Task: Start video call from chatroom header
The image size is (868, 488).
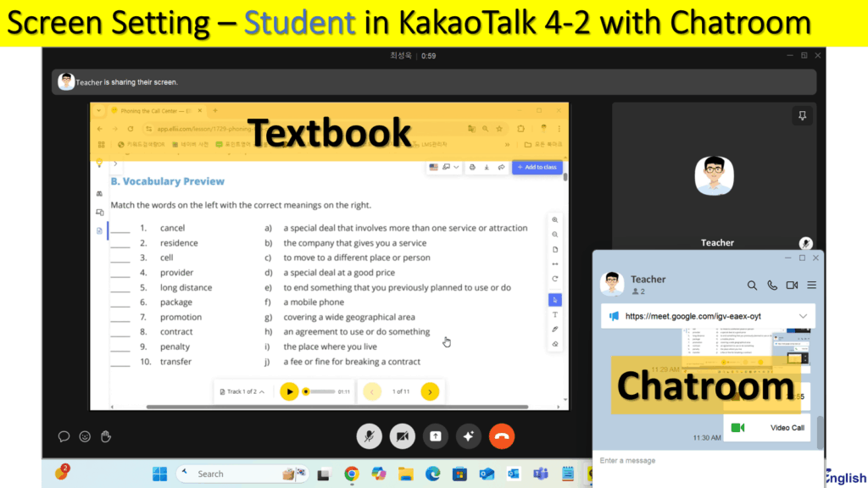Action: 793,286
